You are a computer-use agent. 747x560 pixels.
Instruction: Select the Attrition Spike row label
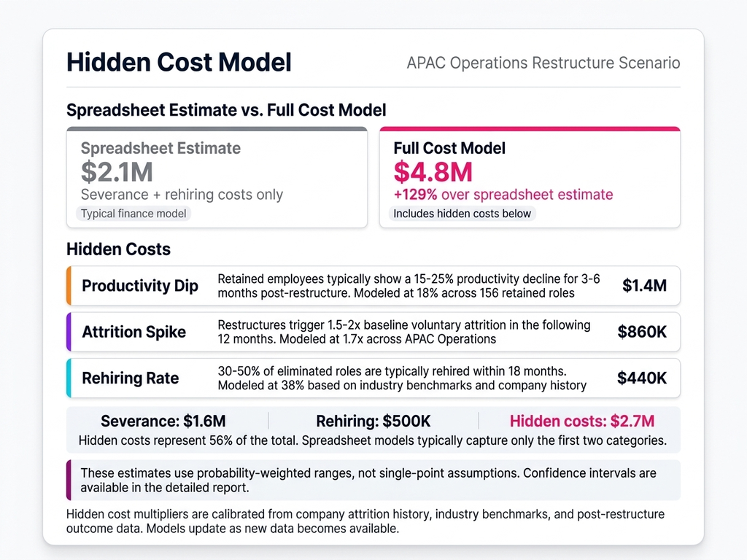(133, 332)
